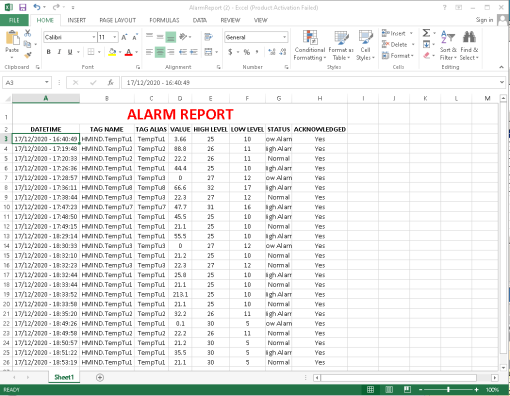Viewport: 510px width, 396px height.
Task: Switch to Page Layout view in status bar
Action: pos(389,389)
